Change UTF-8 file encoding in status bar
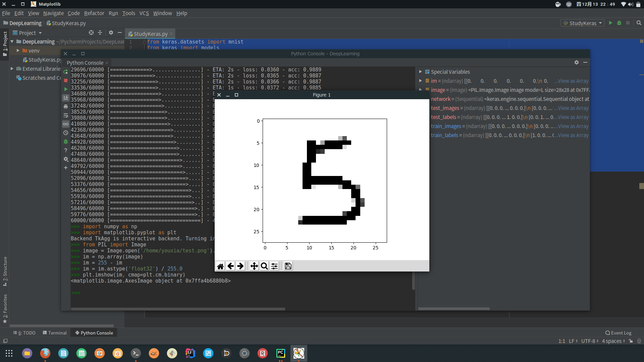The height and width of the screenshot is (362, 644). click(590, 341)
